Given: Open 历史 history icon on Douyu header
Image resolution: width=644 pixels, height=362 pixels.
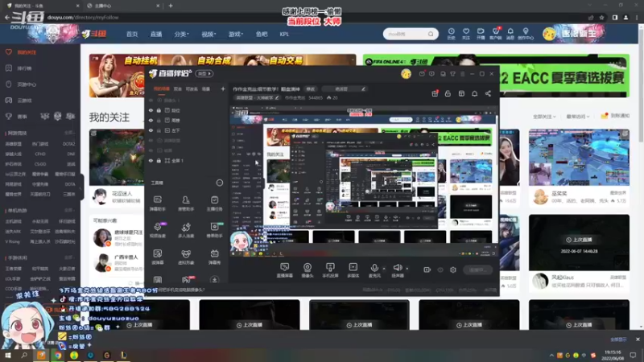Looking at the screenshot, I should point(451,34).
